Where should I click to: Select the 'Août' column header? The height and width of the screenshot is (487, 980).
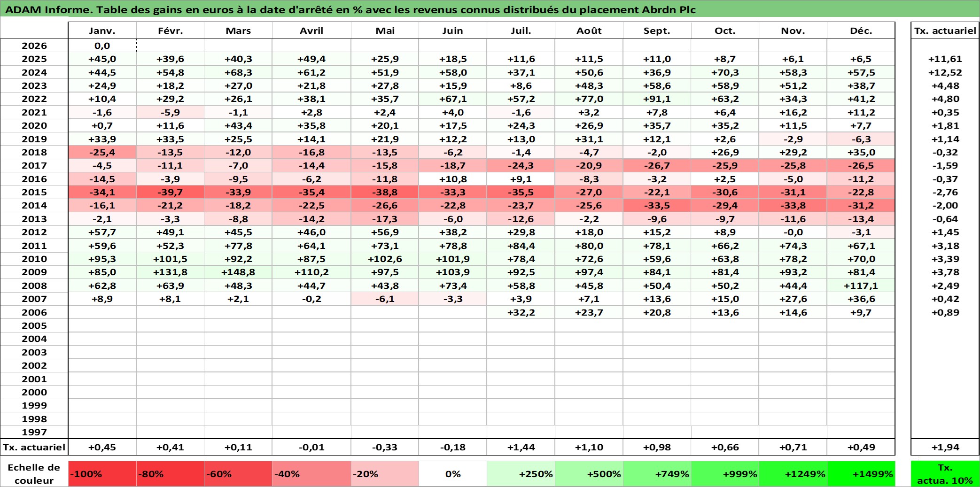click(589, 31)
